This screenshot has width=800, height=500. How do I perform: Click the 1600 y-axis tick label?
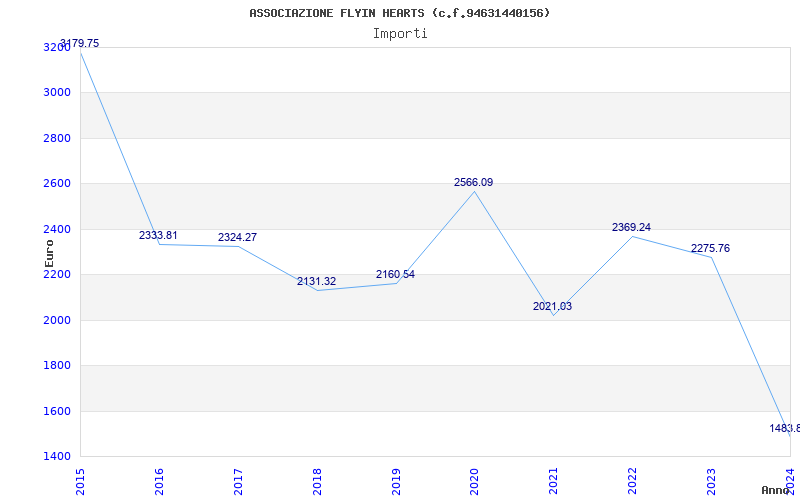tap(57, 411)
